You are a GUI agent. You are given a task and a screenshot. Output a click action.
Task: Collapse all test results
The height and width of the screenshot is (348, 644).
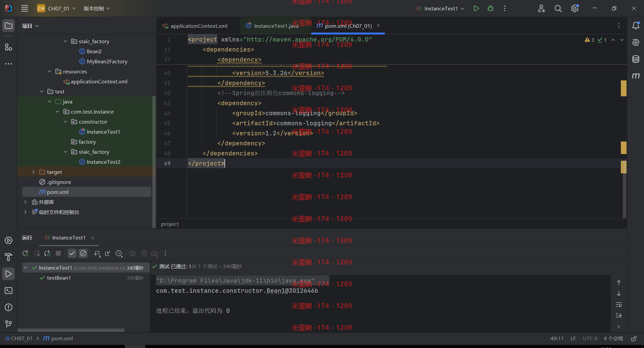pyautogui.click(x=108, y=254)
